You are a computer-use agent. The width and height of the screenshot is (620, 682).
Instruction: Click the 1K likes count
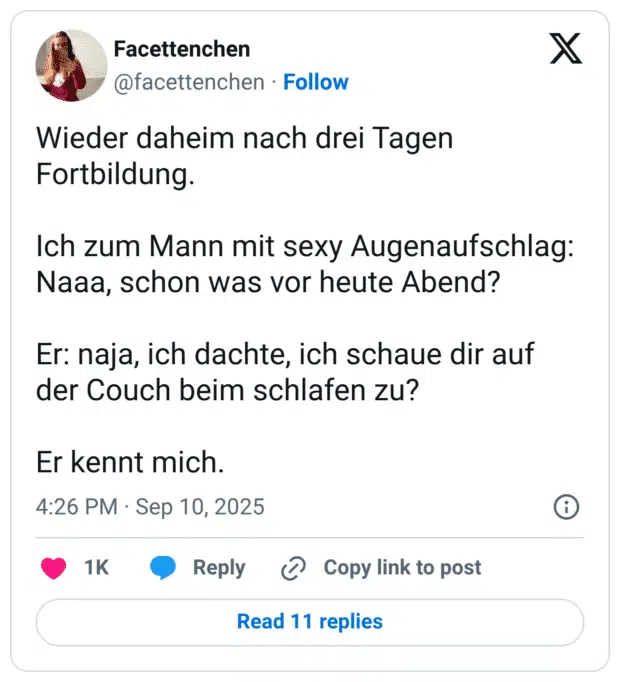[x=96, y=568]
